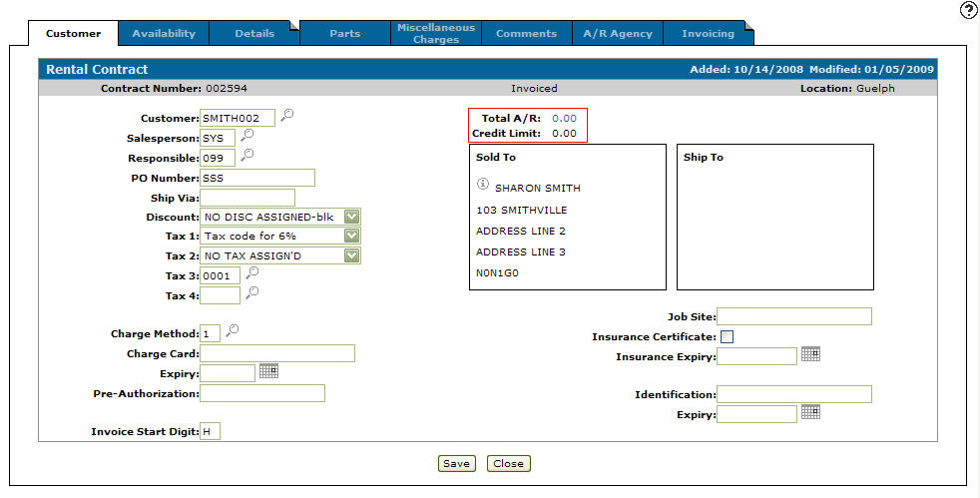Click the Close button
980x498 pixels.
(x=508, y=463)
